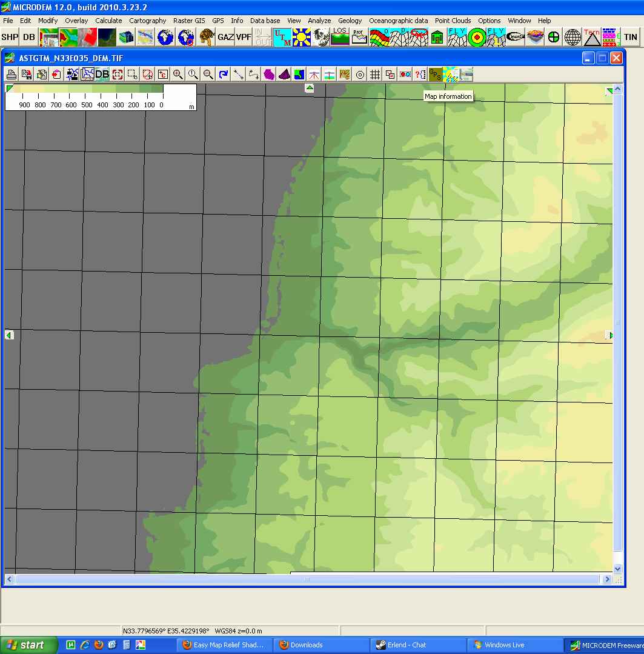Pan map east with right green arrow
The image size is (644, 654).
tap(609, 335)
